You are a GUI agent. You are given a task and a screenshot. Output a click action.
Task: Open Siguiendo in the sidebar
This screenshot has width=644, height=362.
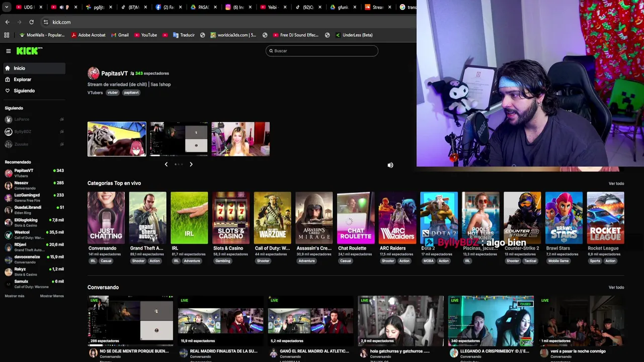coord(33,91)
